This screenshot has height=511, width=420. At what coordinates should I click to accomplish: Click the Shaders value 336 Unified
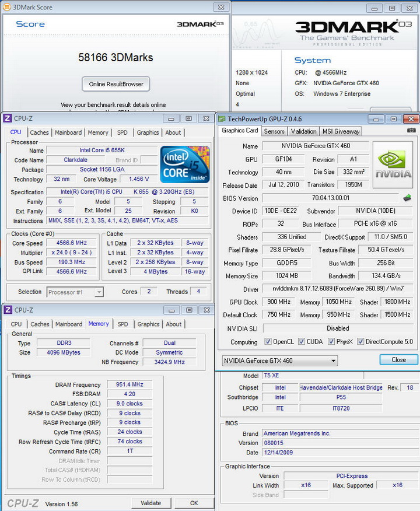coord(292,237)
